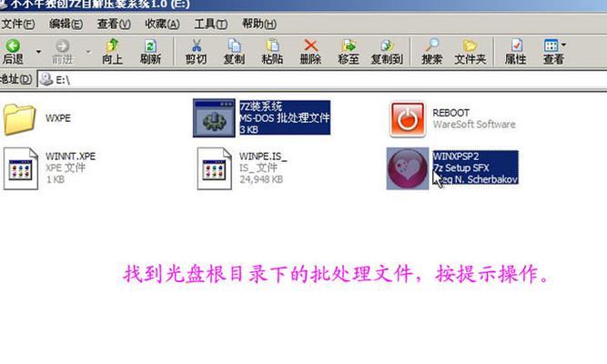Open the 编辑(E) menu

[x=66, y=24]
